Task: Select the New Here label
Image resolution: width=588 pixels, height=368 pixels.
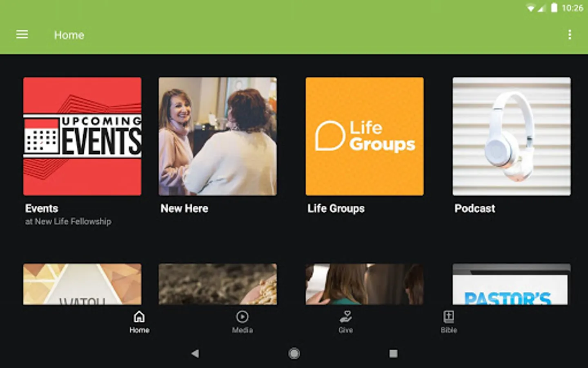Action: pyautogui.click(x=184, y=209)
